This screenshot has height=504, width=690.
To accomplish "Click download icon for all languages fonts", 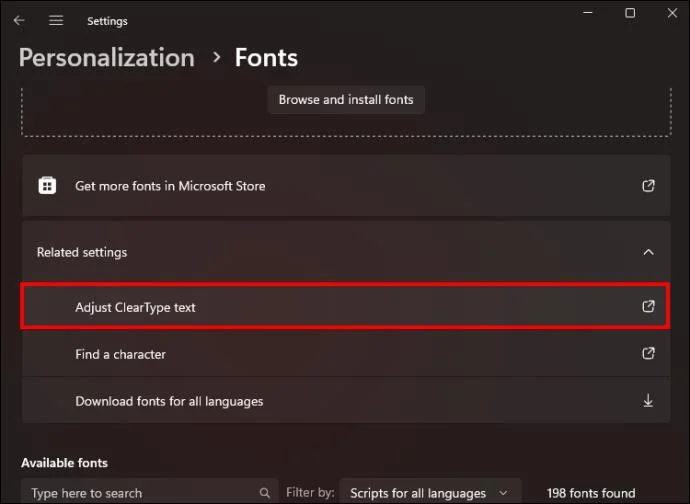I will coord(648,401).
